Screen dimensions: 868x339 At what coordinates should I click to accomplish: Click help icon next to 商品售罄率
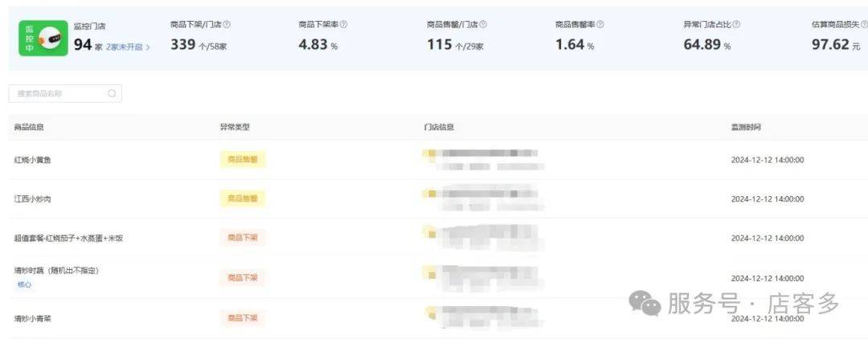click(600, 24)
